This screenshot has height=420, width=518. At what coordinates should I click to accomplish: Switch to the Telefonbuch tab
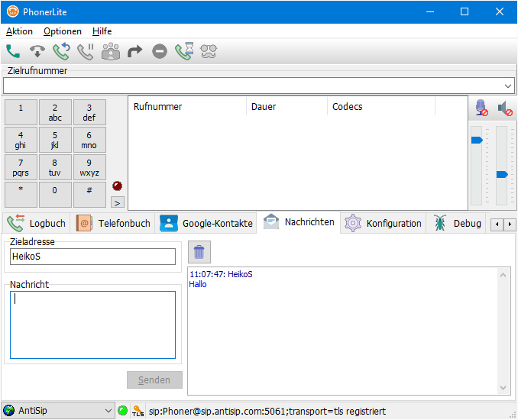(113, 223)
